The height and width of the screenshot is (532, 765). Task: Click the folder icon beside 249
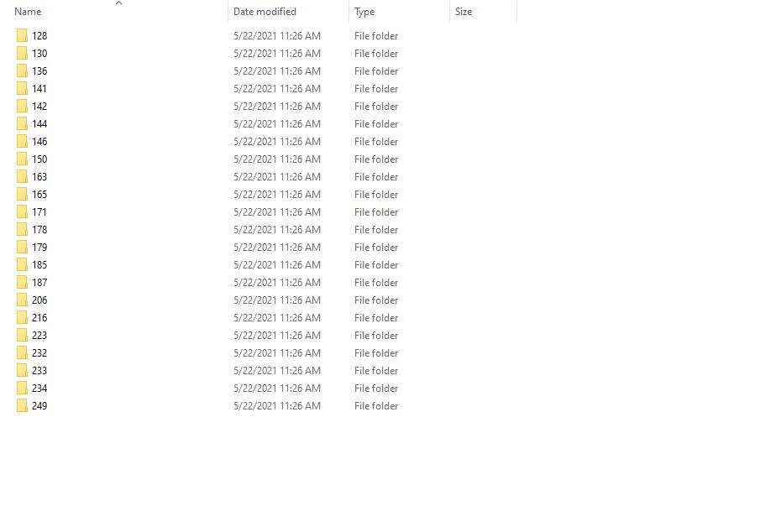coord(21,405)
